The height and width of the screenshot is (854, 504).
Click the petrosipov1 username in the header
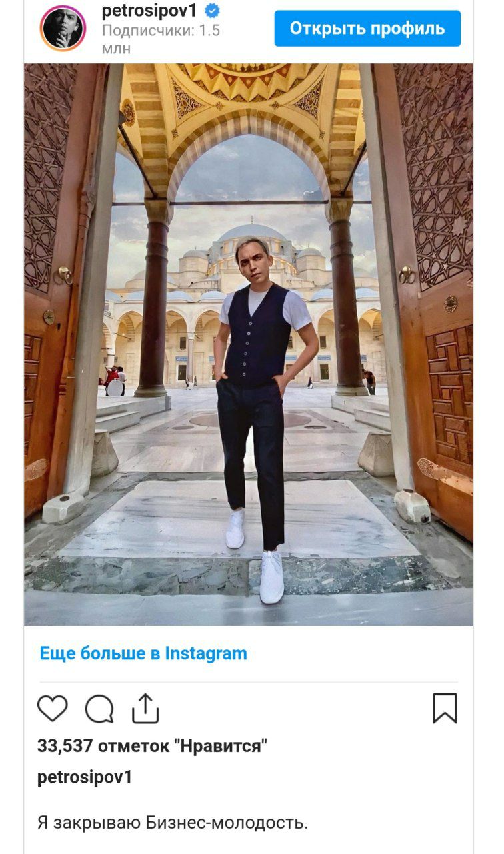(x=149, y=10)
